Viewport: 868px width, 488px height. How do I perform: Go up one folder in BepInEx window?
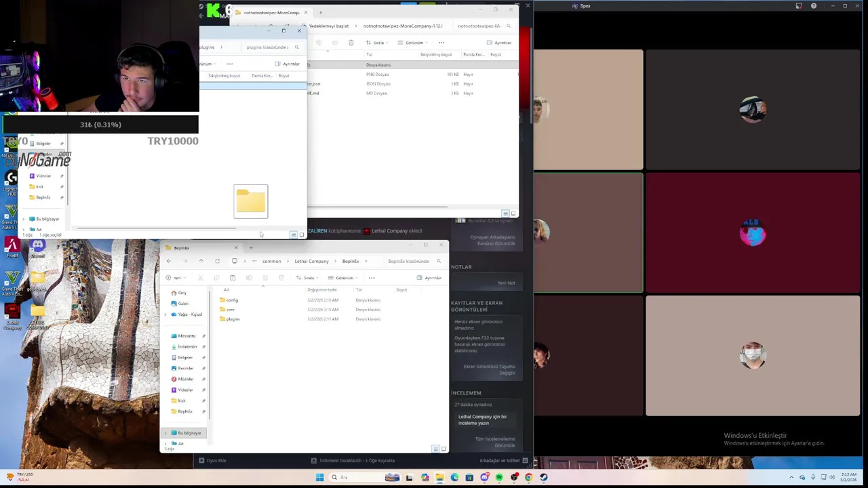(x=201, y=261)
